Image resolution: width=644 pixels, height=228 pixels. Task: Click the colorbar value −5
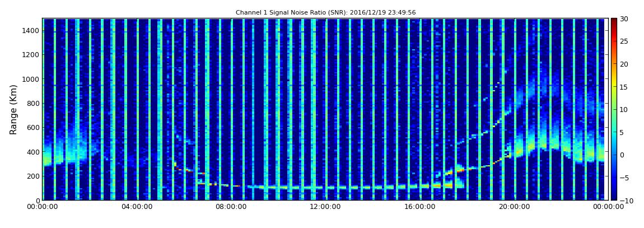[x=624, y=178]
